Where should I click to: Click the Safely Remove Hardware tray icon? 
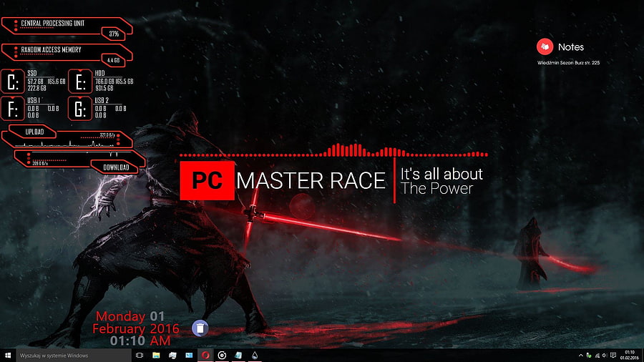589,356
